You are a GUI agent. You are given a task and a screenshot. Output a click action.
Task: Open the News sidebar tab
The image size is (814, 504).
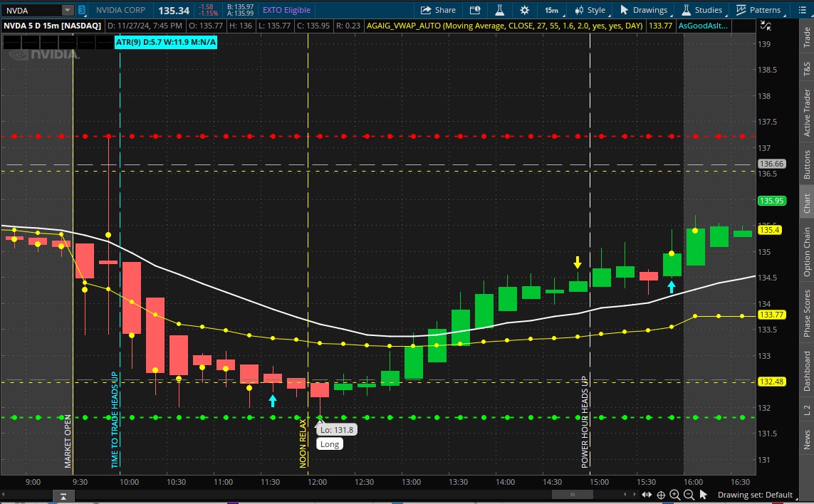tap(807, 439)
